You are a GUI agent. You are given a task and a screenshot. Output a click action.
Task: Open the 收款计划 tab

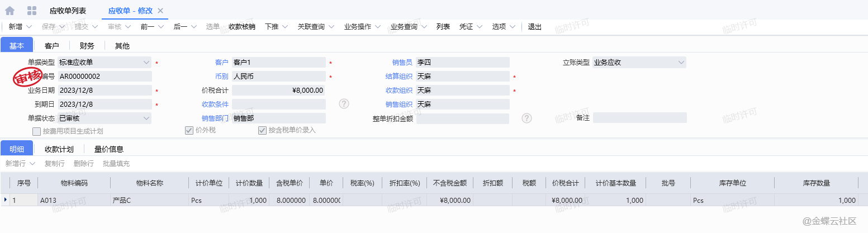click(x=59, y=149)
